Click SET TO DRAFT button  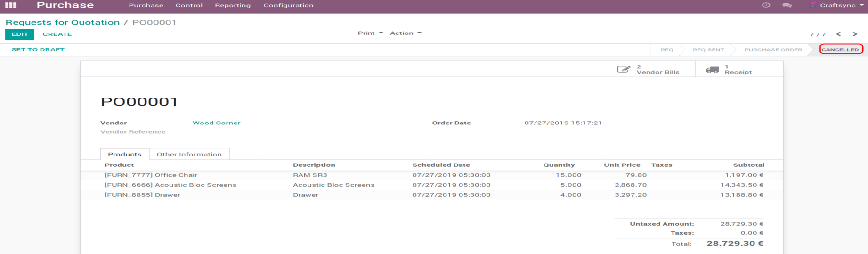[x=38, y=49]
